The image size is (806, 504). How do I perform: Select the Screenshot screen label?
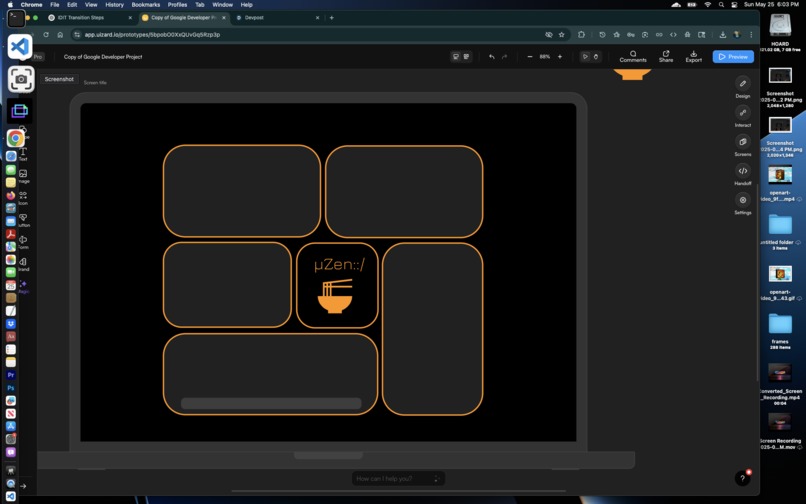point(59,79)
